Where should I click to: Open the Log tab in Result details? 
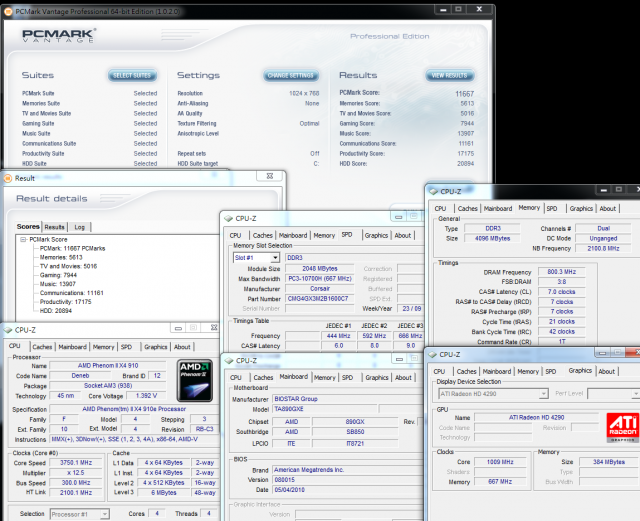(80, 227)
